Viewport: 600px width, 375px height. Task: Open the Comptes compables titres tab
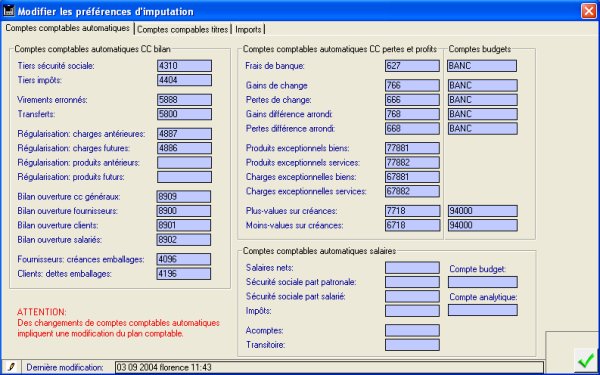point(183,29)
